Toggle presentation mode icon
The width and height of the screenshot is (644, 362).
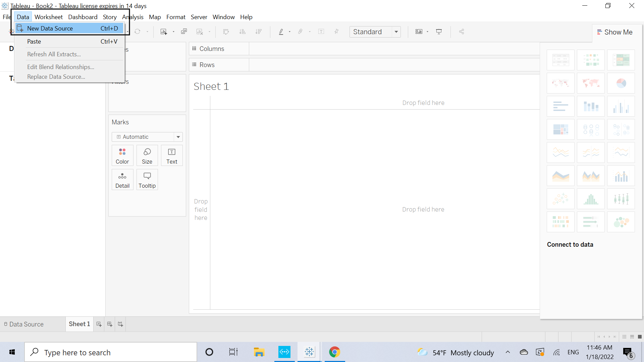tap(439, 32)
